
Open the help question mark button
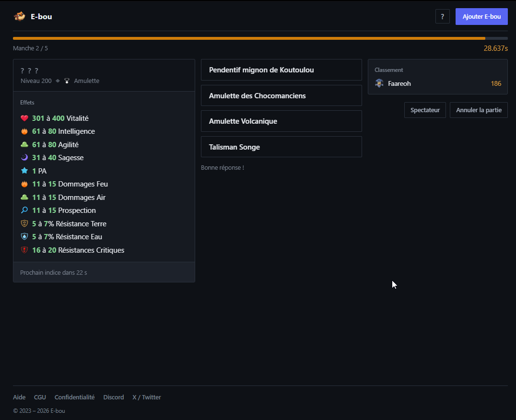442,16
